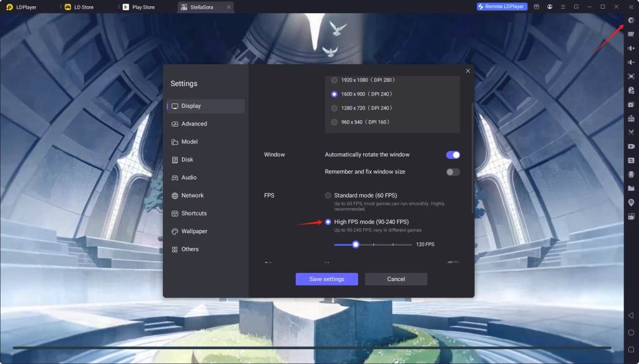Adjust the 120 FPS slider handle
The width and height of the screenshot is (639, 364).
click(356, 244)
